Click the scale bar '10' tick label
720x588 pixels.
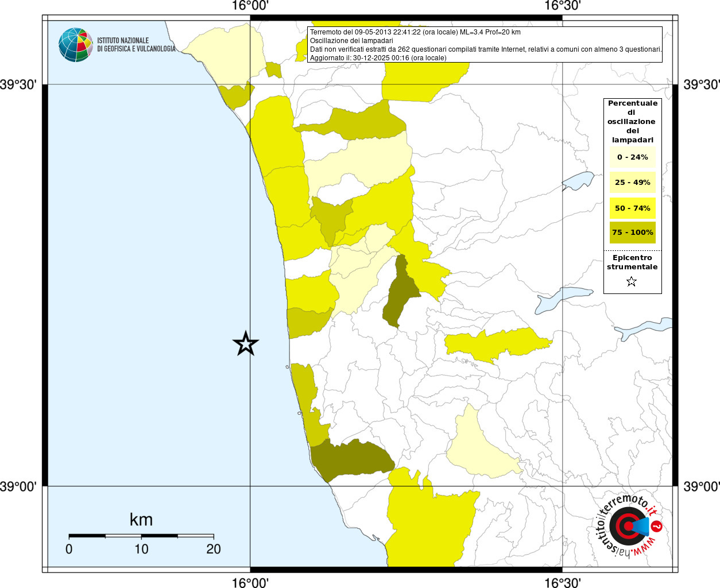(x=141, y=549)
